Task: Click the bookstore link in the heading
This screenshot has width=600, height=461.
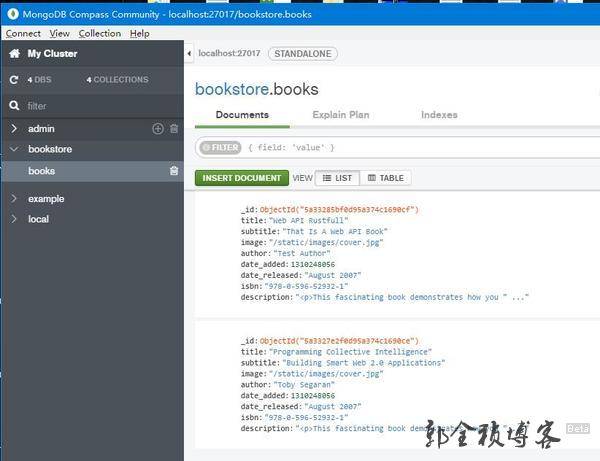Action: pyautogui.click(x=232, y=89)
